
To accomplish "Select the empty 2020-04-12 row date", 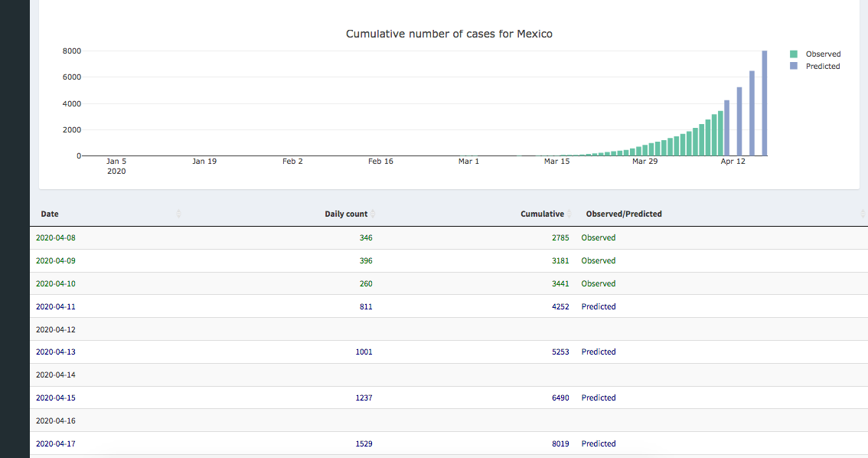I will (56, 329).
